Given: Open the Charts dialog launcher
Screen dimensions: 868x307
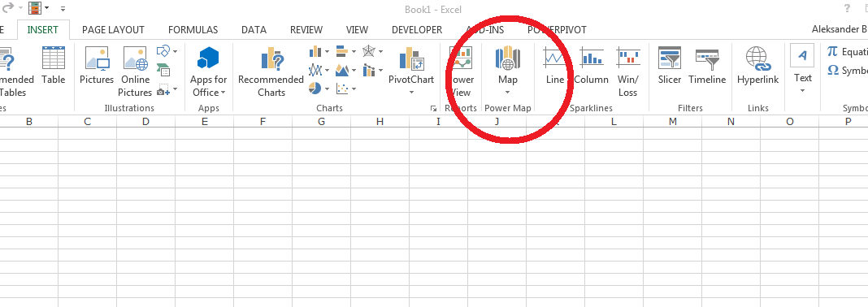Looking at the screenshot, I should pos(433,108).
